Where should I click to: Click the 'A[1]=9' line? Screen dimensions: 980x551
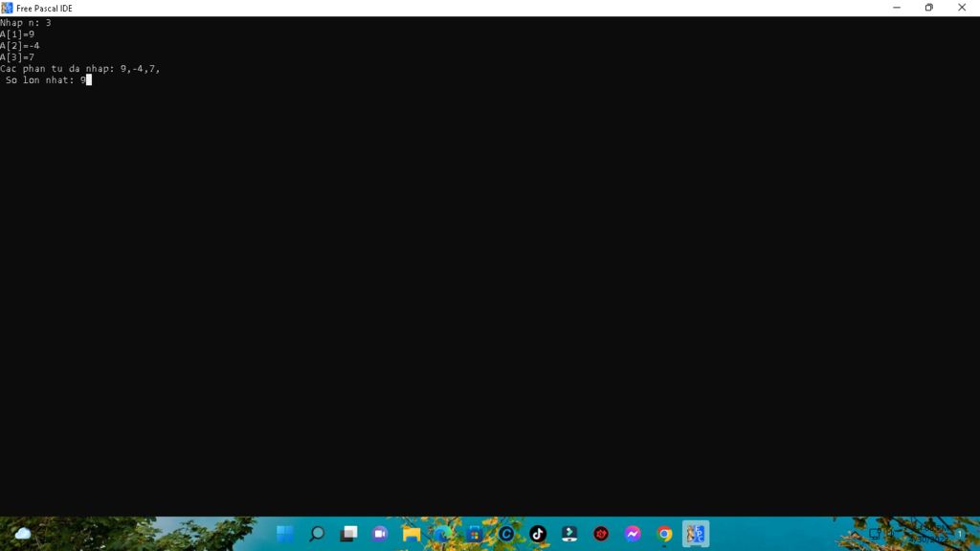click(x=17, y=34)
